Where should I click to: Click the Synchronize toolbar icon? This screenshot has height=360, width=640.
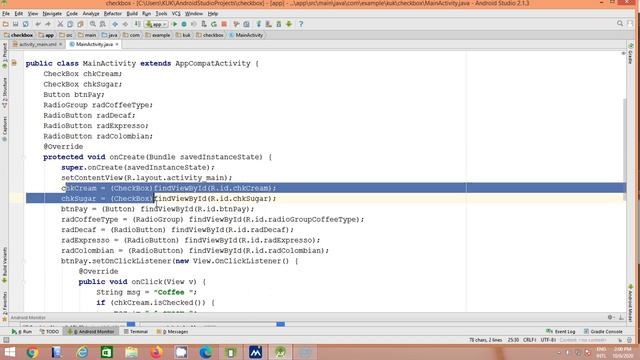click(25, 24)
